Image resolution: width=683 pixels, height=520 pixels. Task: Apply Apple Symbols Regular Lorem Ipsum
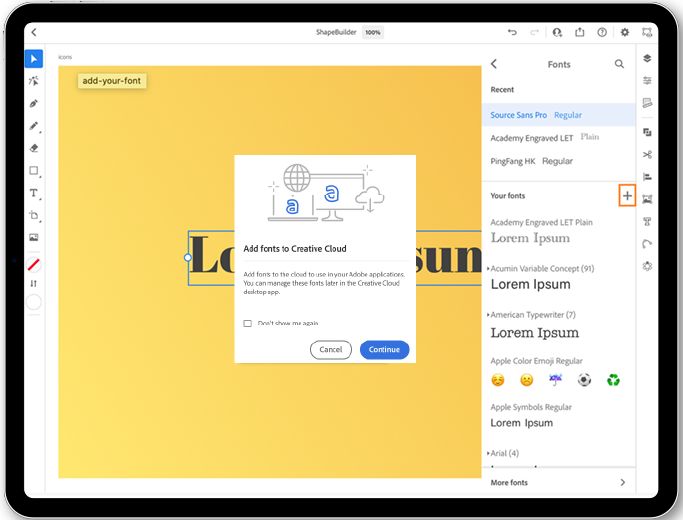coord(521,423)
